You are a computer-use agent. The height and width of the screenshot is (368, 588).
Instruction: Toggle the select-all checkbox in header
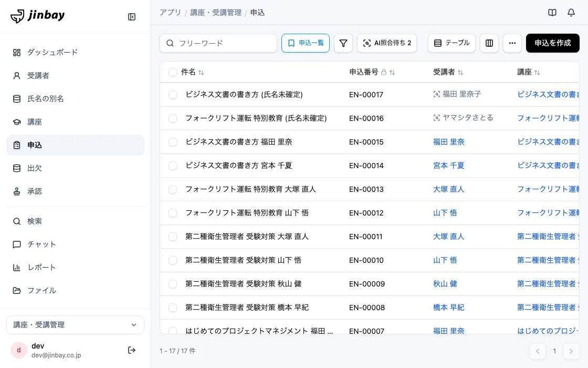click(x=173, y=72)
